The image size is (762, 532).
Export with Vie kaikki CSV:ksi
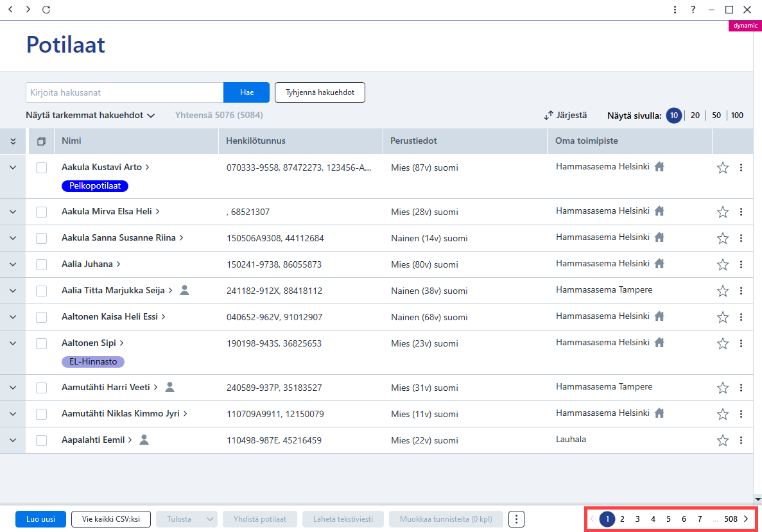pyautogui.click(x=111, y=519)
